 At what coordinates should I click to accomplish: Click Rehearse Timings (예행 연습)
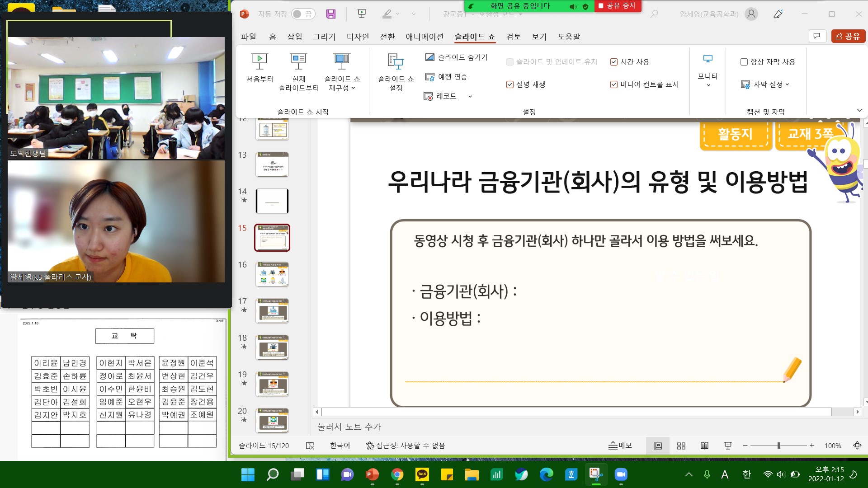pyautogui.click(x=447, y=77)
